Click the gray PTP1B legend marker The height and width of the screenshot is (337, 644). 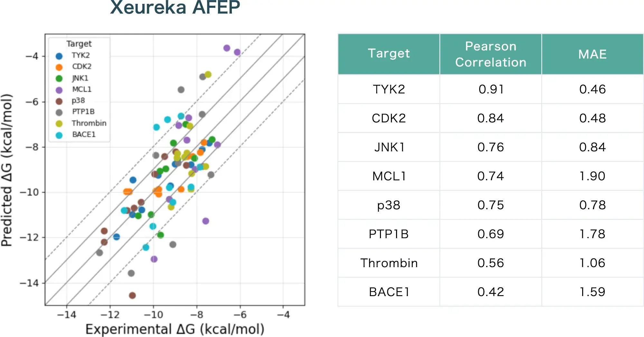pyautogui.click(x=59, y=112)
